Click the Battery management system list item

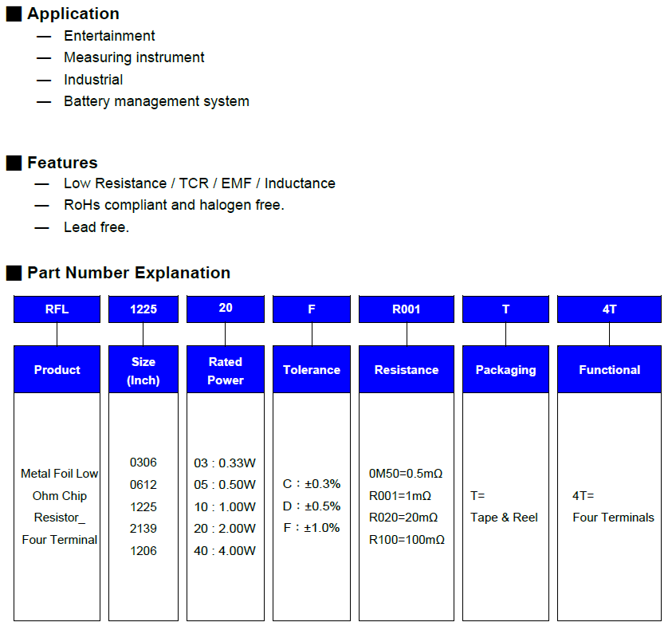click(156, 101)
